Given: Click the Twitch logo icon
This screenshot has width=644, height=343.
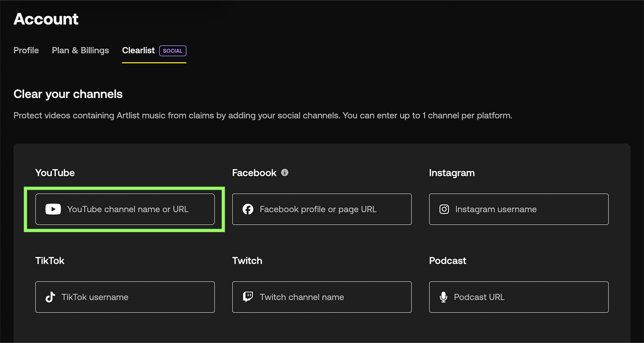Looking at the screenshot, I should (x=248, y=297).
